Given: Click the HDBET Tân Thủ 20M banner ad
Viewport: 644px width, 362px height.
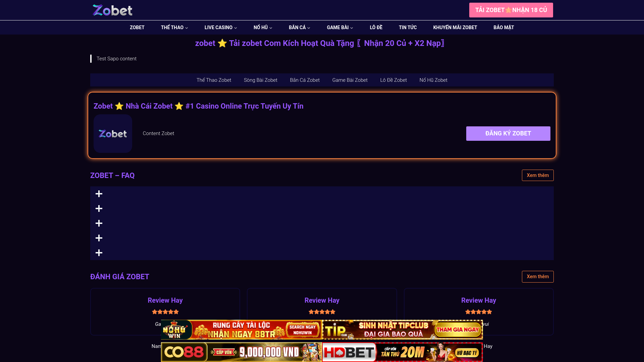Looking at the screenshot, I should tap(402, 352).
